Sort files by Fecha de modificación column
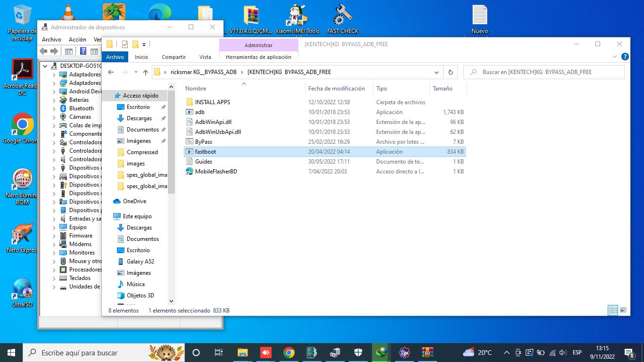The width and height of the screenshot is (644, 362). click(x=336, y=89)
